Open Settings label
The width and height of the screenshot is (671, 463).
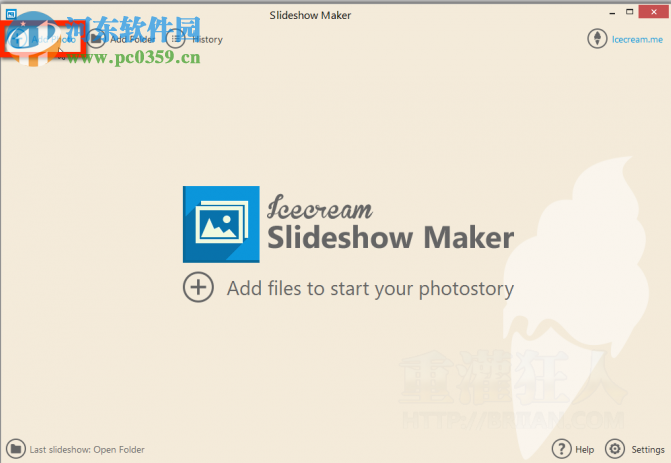point(648,449)
